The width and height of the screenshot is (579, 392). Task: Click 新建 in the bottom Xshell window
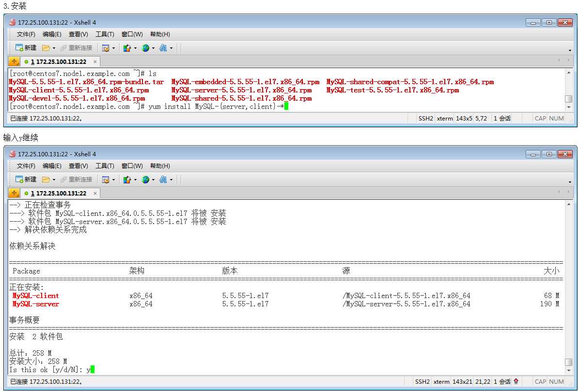26,180
